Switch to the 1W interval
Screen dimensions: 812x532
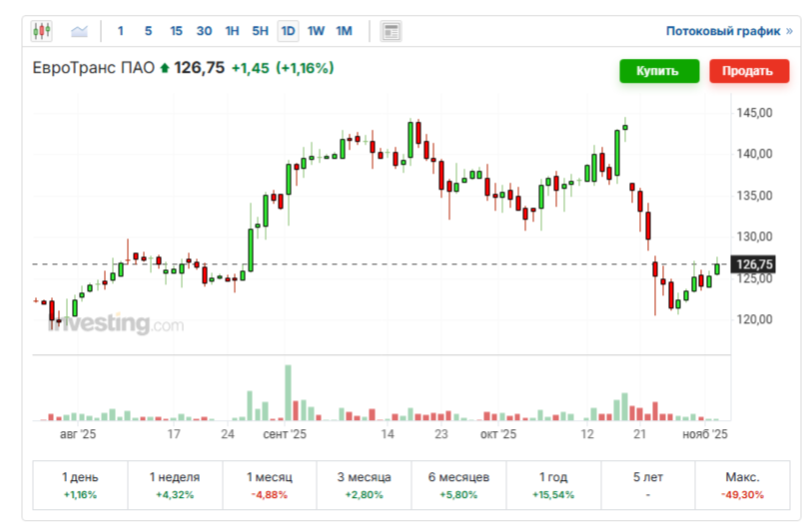click(316, 31)
